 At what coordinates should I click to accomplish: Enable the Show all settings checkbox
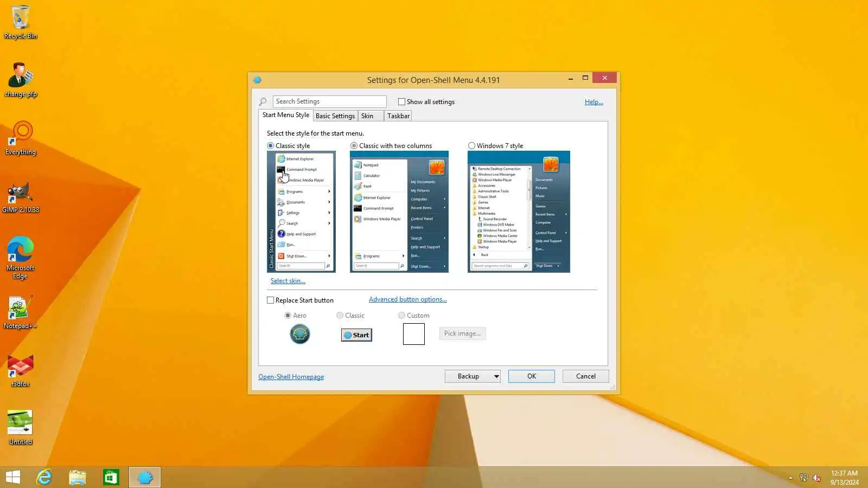pyautogui.click(x=401, y=101)
